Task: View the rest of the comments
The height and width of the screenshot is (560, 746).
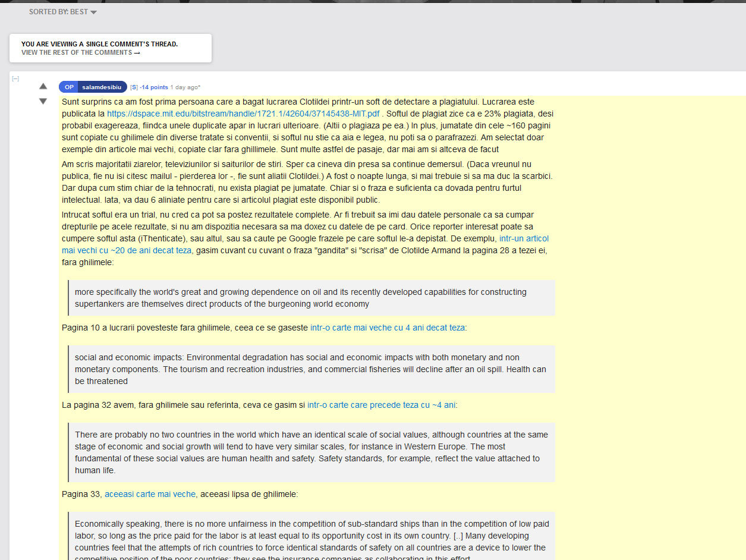Action: tap(81, 52)
